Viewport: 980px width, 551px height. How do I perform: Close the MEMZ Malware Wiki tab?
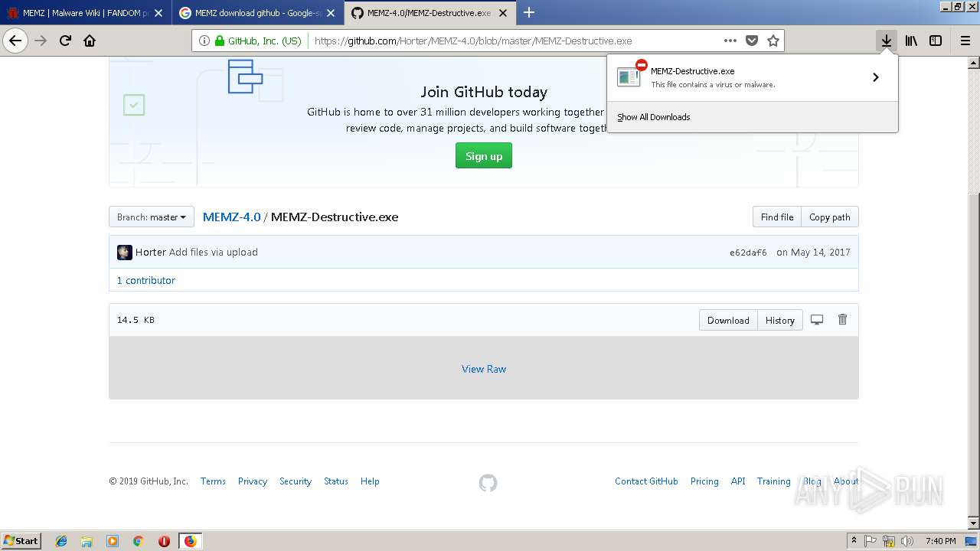[x=158, y=13]
